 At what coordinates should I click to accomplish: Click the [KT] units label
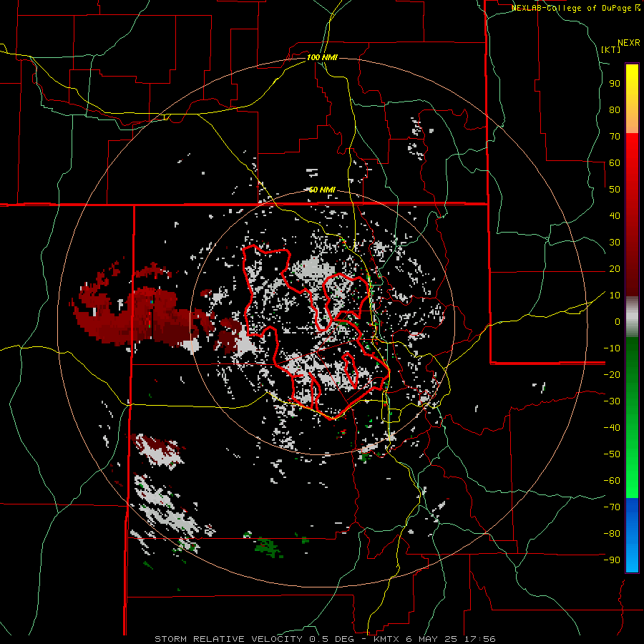click(611, 49)
